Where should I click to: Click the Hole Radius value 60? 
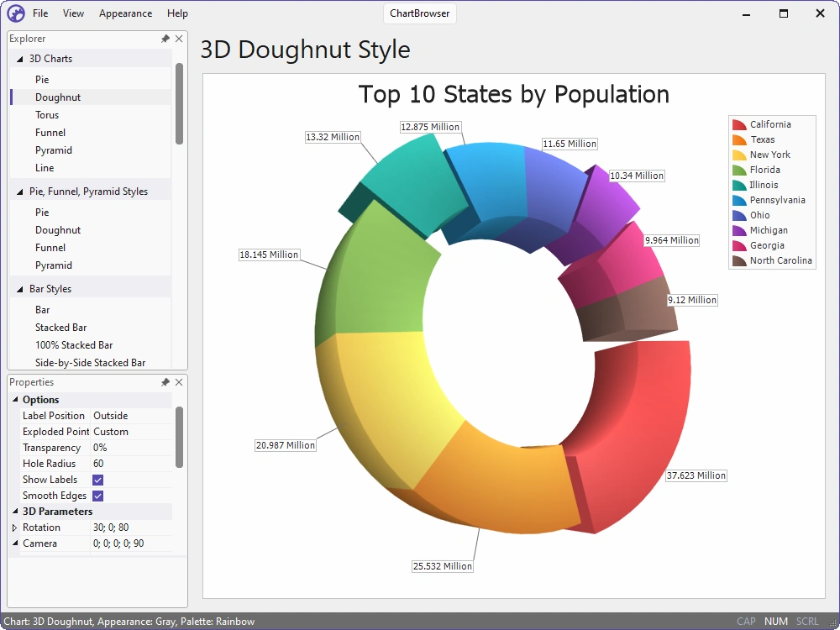tap(132, 464)
